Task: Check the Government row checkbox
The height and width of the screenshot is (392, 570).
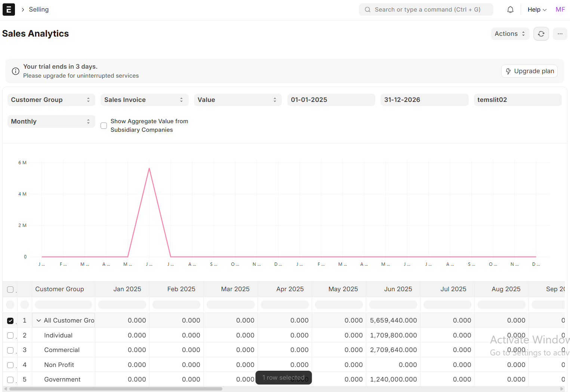Action: click(x=10, y=380)
